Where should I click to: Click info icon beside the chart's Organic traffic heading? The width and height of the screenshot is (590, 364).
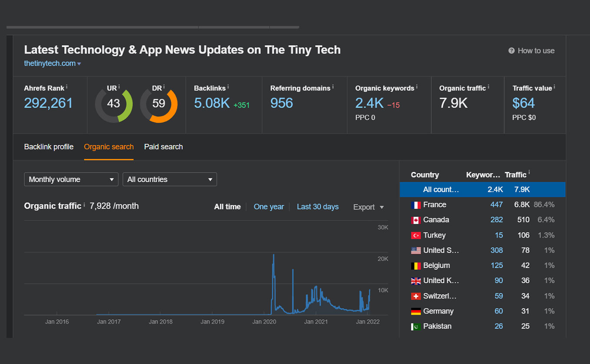pos(84,205)
